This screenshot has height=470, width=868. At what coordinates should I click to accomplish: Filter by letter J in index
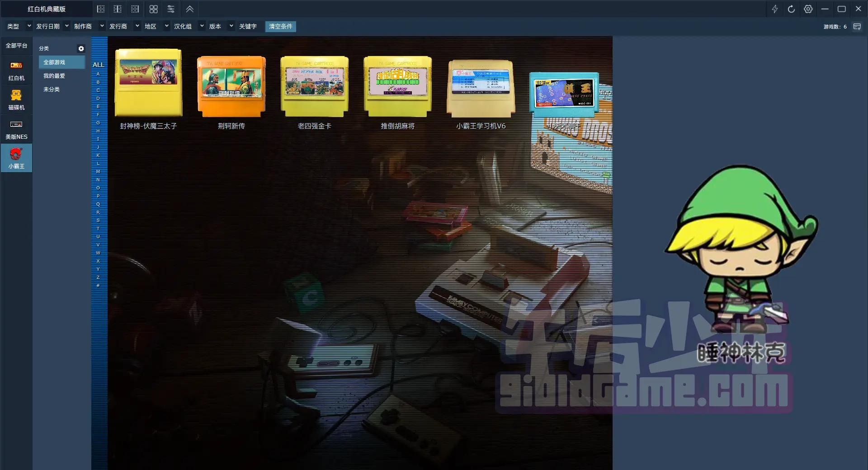click(98, 147)
